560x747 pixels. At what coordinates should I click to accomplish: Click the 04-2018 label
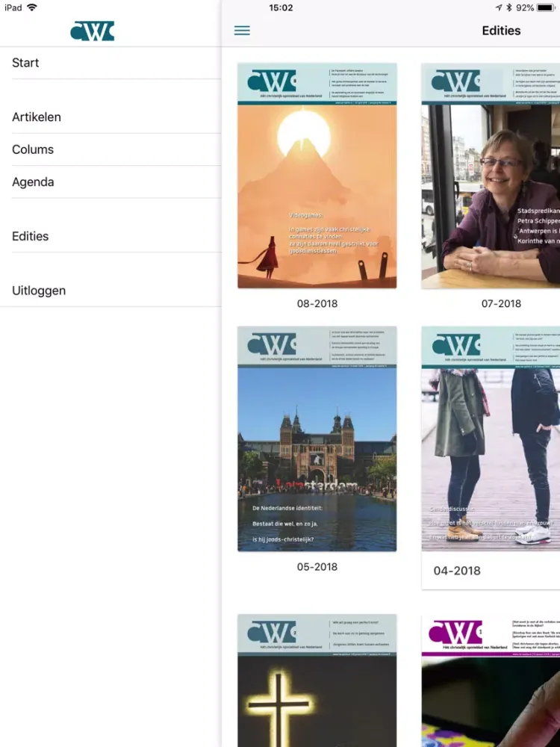(457, 571)
